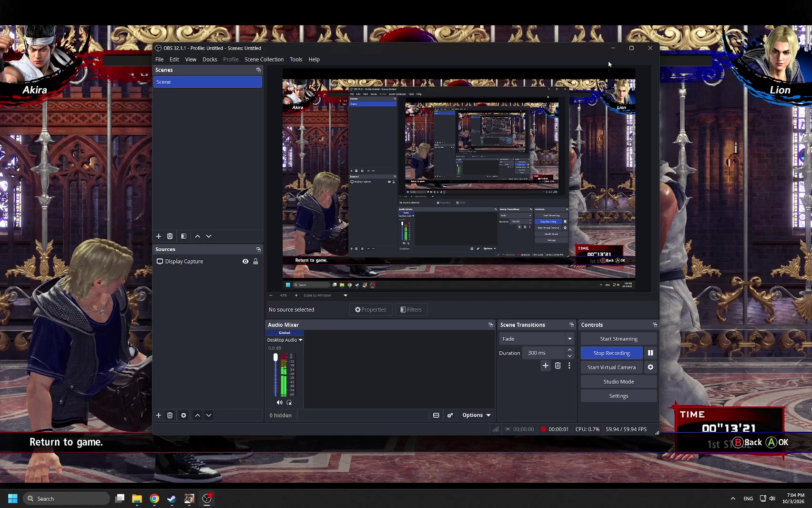Move the source down in the Sources dock
This screenshot has width=812, height=508.
pos(209,416)
